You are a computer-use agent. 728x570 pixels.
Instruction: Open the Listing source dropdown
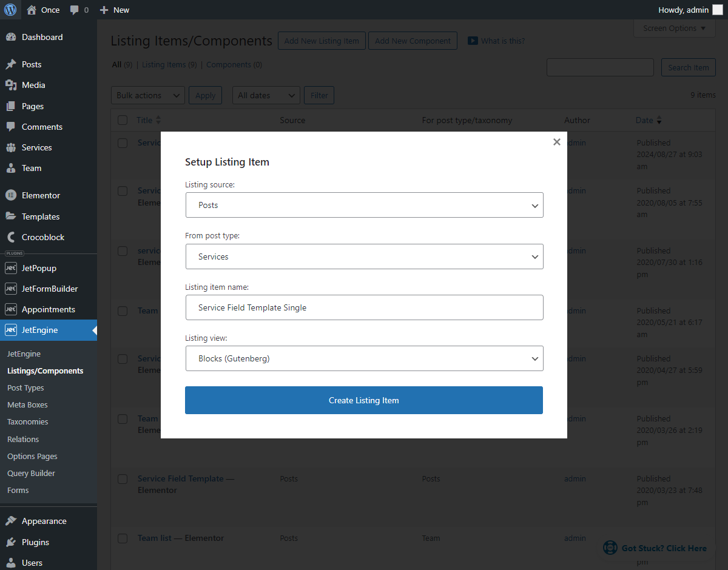[364, 205]
